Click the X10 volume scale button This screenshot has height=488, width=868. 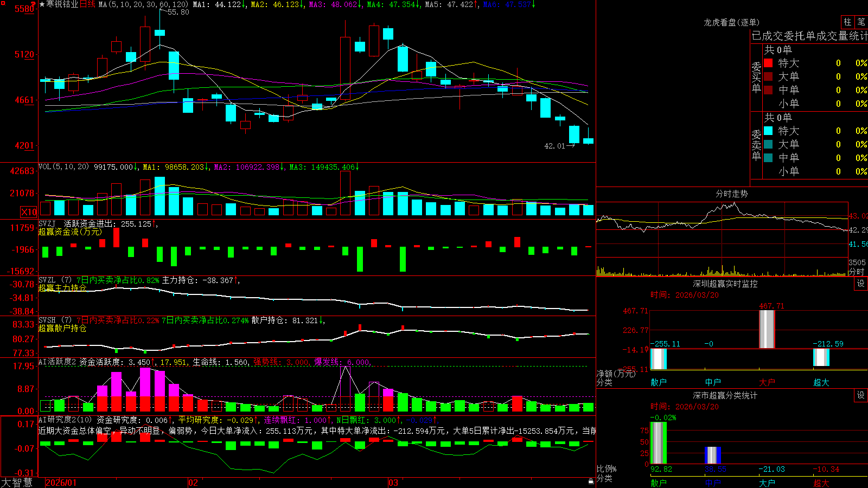tap(29, 212)
